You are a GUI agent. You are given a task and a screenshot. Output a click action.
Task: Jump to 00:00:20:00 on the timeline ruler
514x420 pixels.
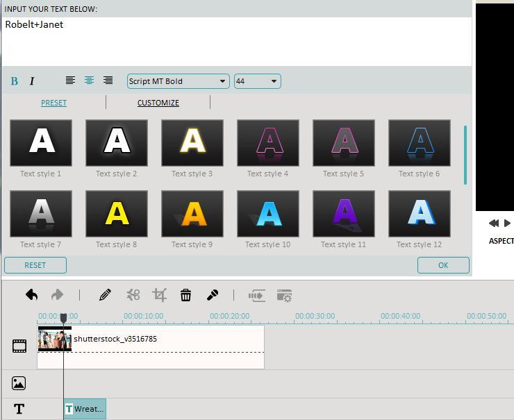[x=229, y=316]
